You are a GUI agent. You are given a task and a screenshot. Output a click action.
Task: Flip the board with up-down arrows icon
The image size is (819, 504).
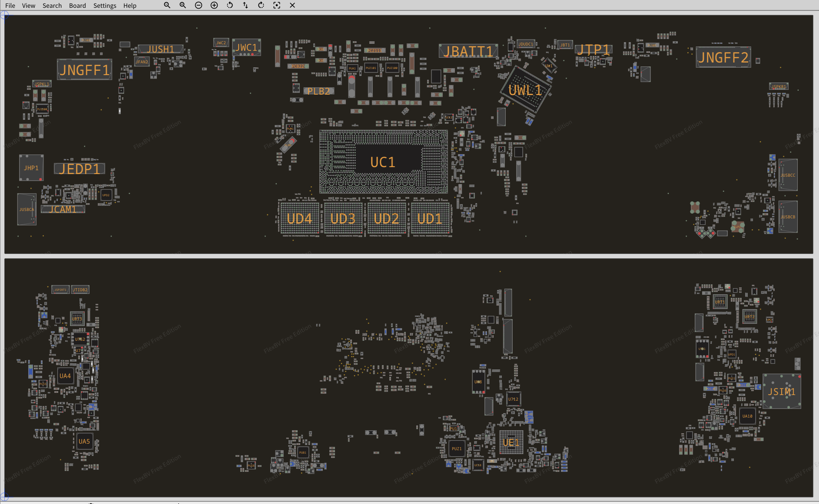(245, 5)
